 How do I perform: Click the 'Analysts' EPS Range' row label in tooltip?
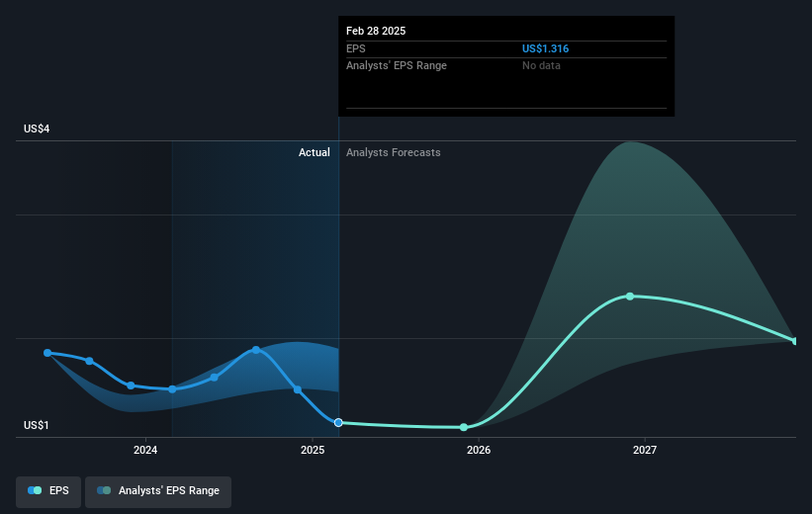coord(397,66)
